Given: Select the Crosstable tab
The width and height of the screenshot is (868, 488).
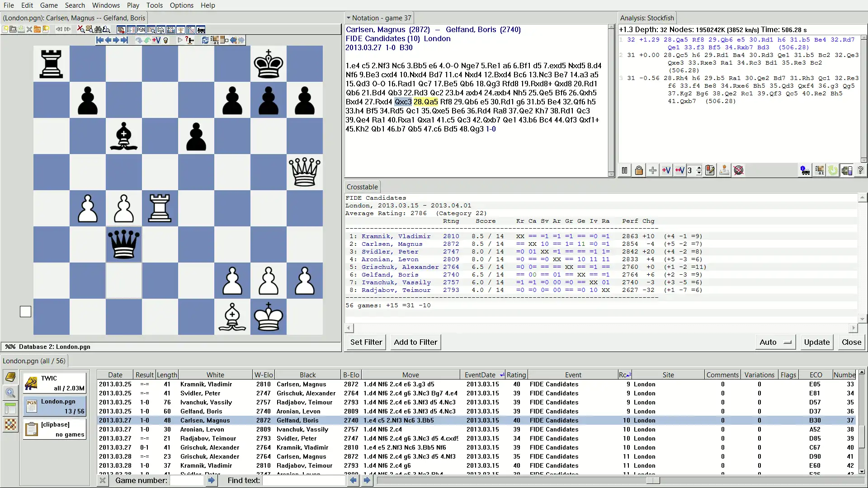Looking at the screenshot, I should click(362, 187).
